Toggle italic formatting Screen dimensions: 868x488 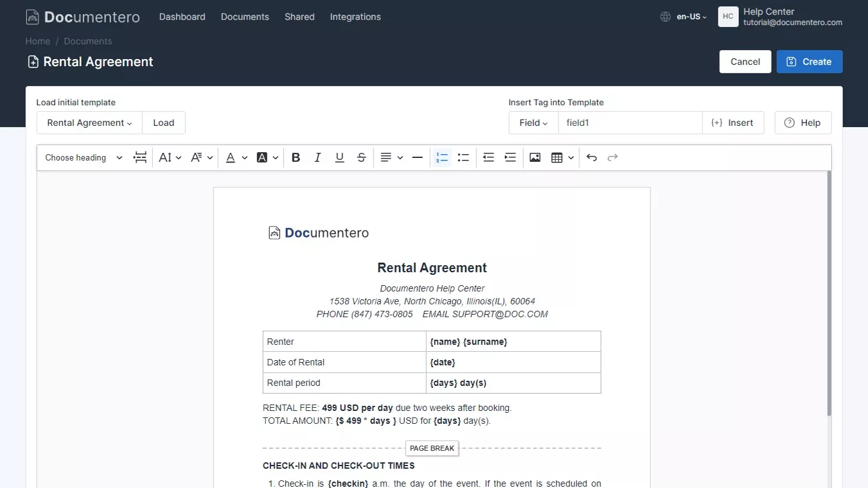pos(317,158)
